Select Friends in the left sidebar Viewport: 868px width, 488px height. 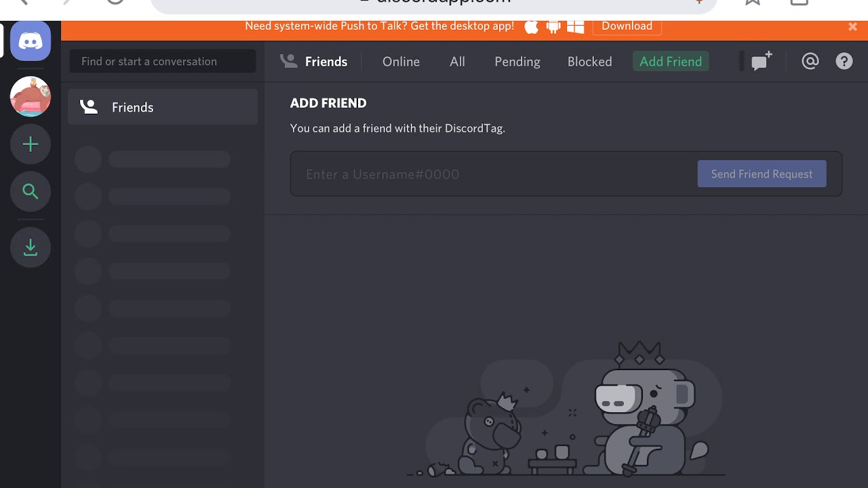(x=163, y=107)
